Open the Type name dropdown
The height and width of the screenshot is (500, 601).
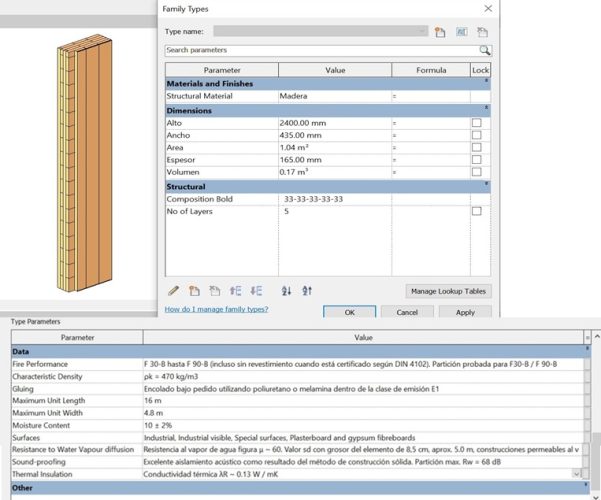point(423,32)
